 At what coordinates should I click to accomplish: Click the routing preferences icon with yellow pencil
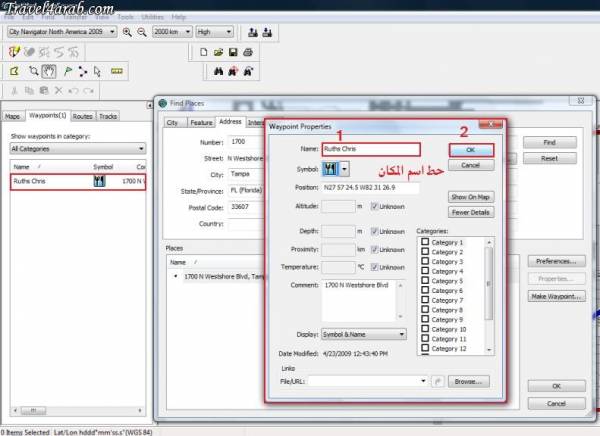point(14,52)
